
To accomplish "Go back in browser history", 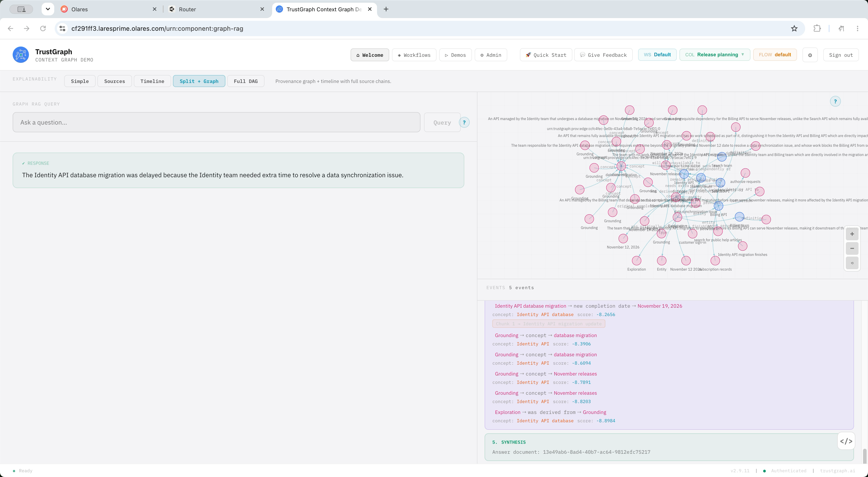I will click(10, 29).
